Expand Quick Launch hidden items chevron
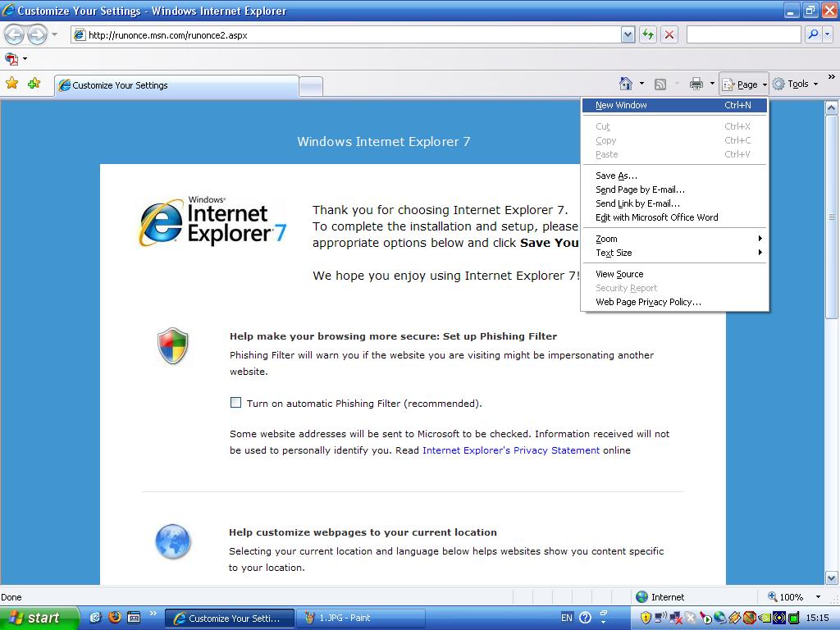 [x=153, y=614]
